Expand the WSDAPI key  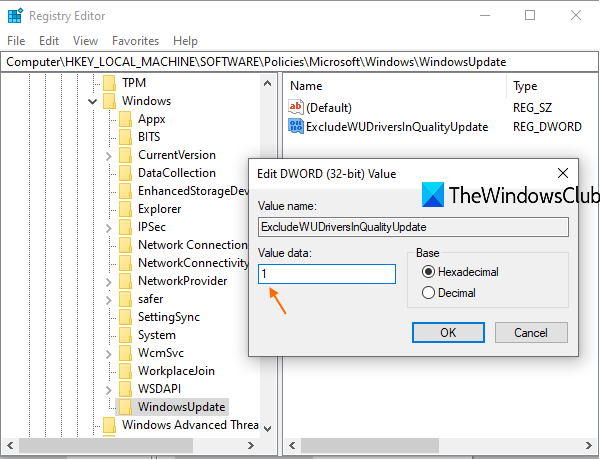click(109, 390)
